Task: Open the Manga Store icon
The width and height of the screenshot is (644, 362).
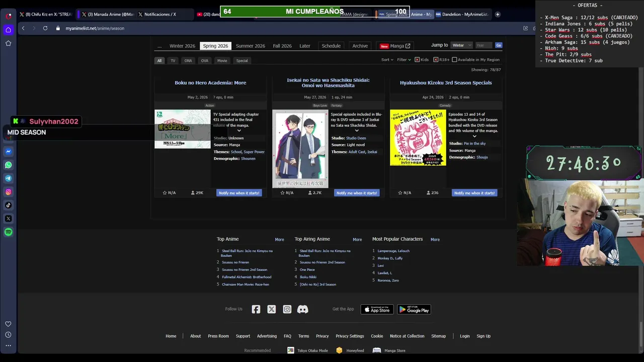Action: click(x=377, y=350)
